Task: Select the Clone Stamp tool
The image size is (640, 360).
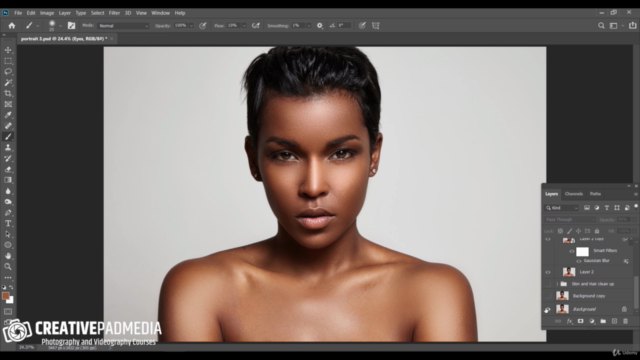Action: coord(8,147)
